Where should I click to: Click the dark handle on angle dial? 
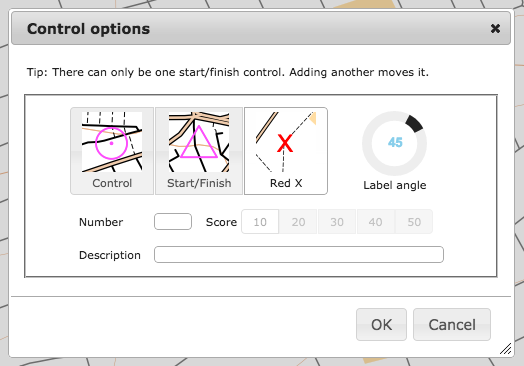[414, 124]
